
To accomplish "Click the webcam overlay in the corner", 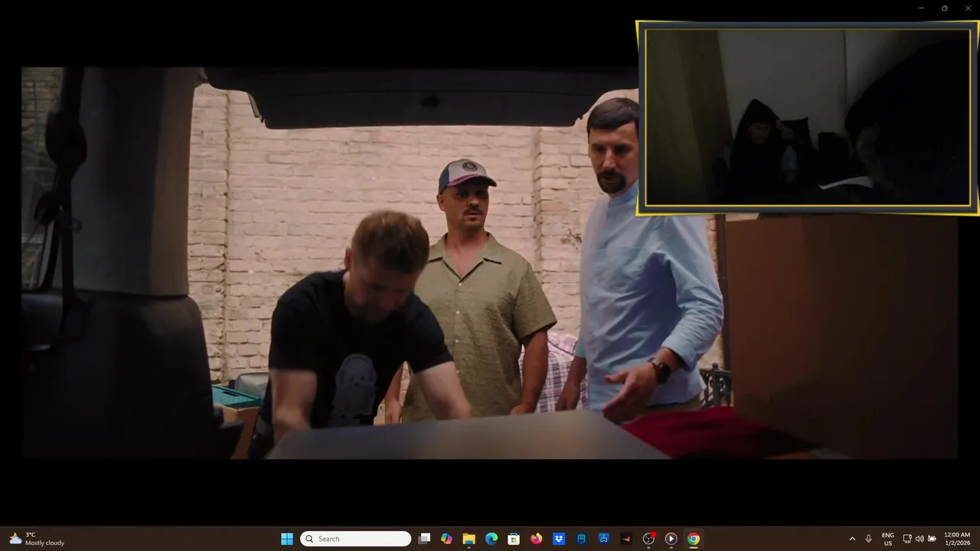I will pyautogui.click(x=807, y=118).
